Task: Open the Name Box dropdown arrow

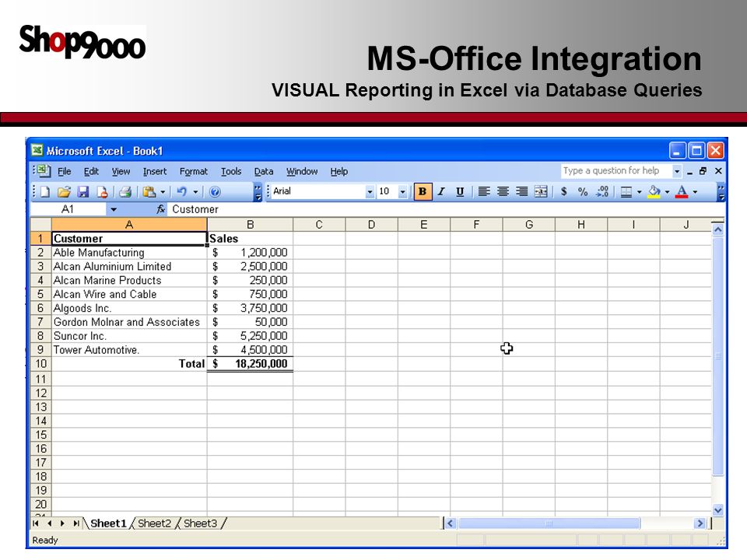Action: pos(114,209)
